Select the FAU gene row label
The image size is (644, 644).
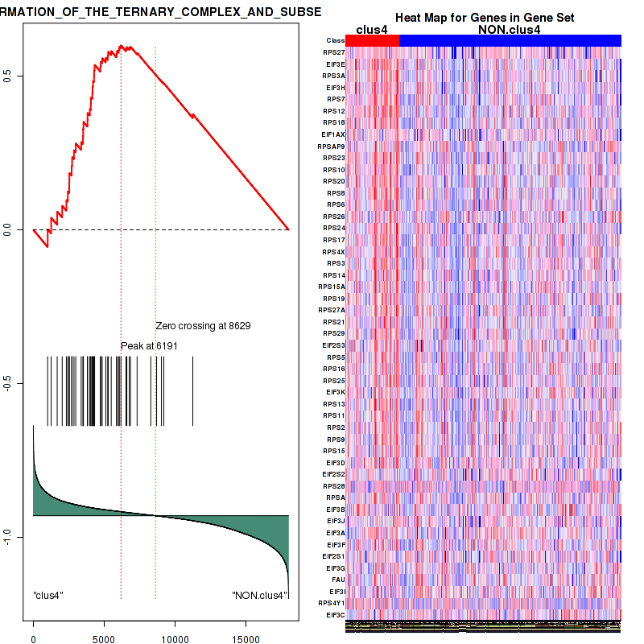click(x=338, y=580)
